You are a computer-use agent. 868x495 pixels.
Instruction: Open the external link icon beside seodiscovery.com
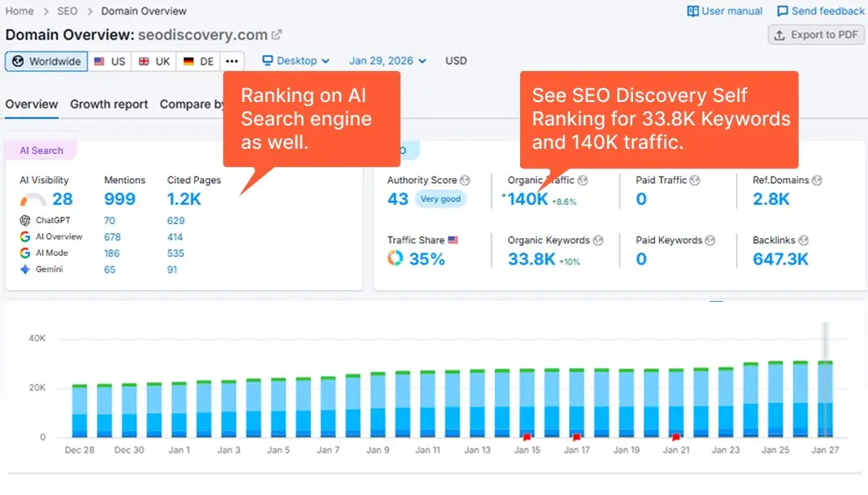[277, 34]
